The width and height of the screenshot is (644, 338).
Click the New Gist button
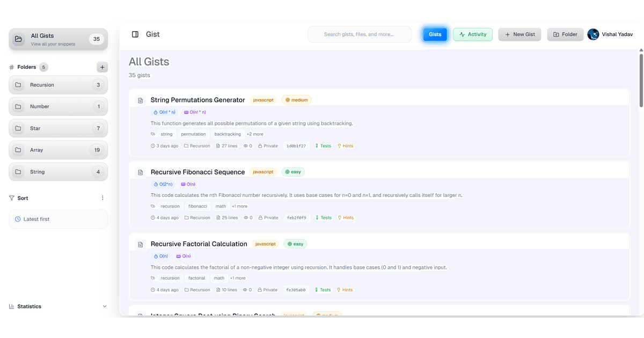pos(520,34)
